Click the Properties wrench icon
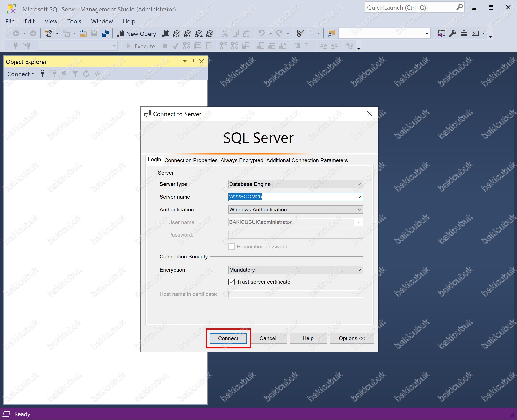 pyautogui.click(x=453, y=33)
